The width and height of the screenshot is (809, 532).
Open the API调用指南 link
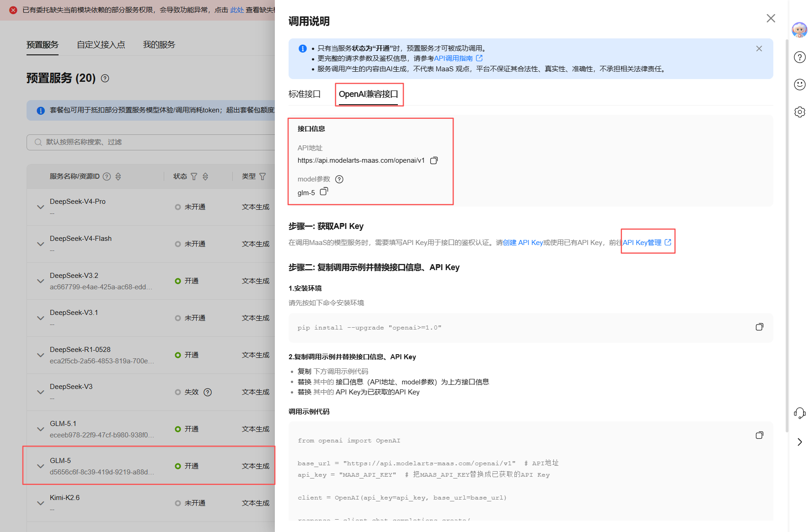tap(458, 59)
